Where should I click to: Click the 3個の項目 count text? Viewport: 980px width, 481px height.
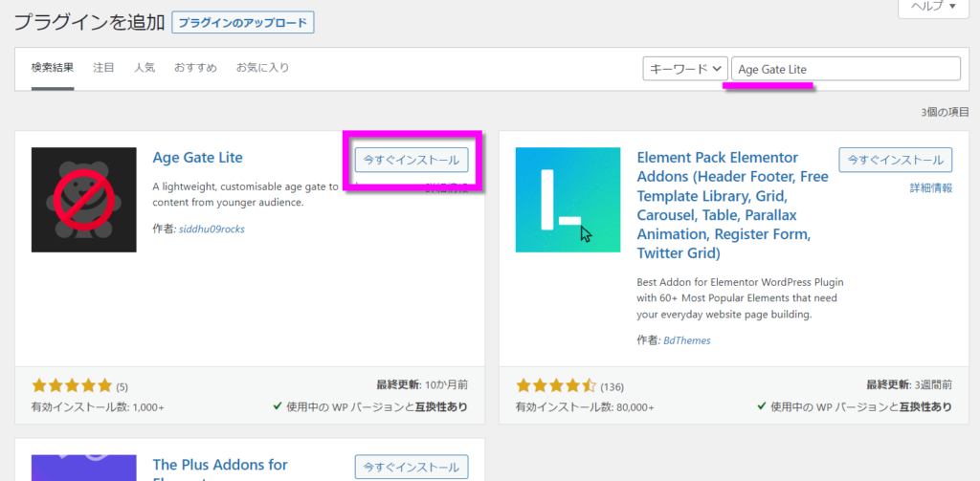pos(945,113)
